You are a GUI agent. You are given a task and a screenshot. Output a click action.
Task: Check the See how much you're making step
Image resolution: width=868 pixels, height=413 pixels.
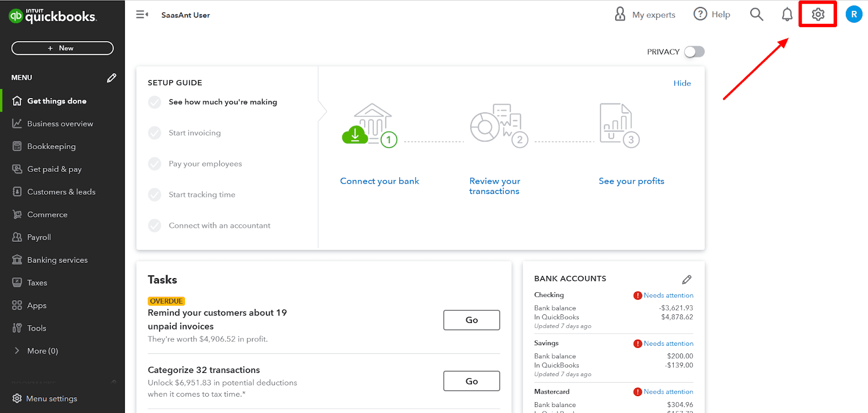(x=155, y=102)
